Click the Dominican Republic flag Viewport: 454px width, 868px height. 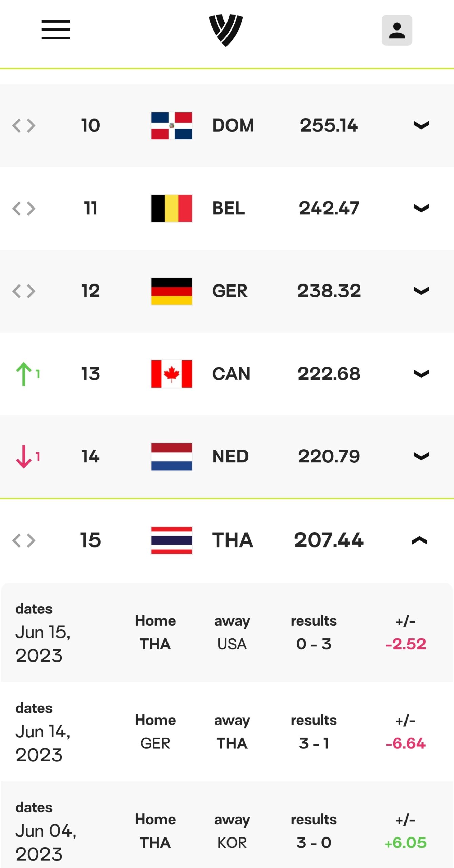pos(172,125)
